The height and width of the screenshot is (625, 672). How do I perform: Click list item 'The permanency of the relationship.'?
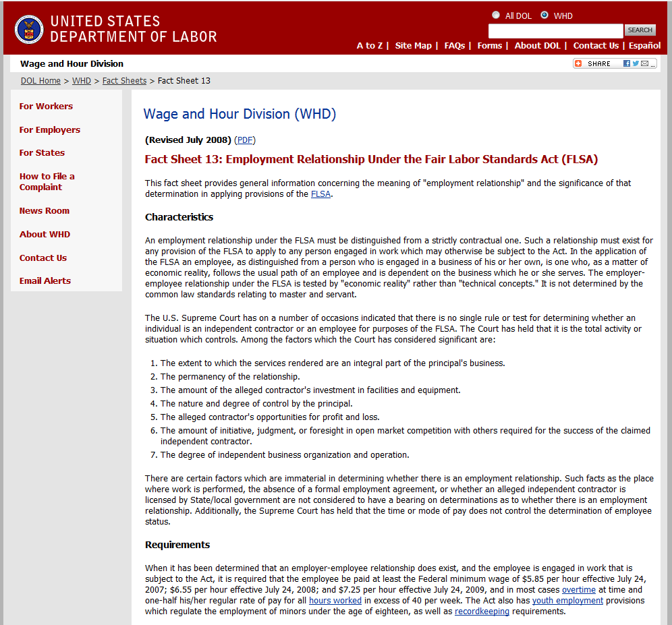230,376
